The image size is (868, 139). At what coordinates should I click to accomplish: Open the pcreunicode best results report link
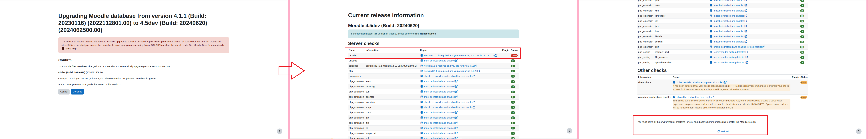coord(448,76)
